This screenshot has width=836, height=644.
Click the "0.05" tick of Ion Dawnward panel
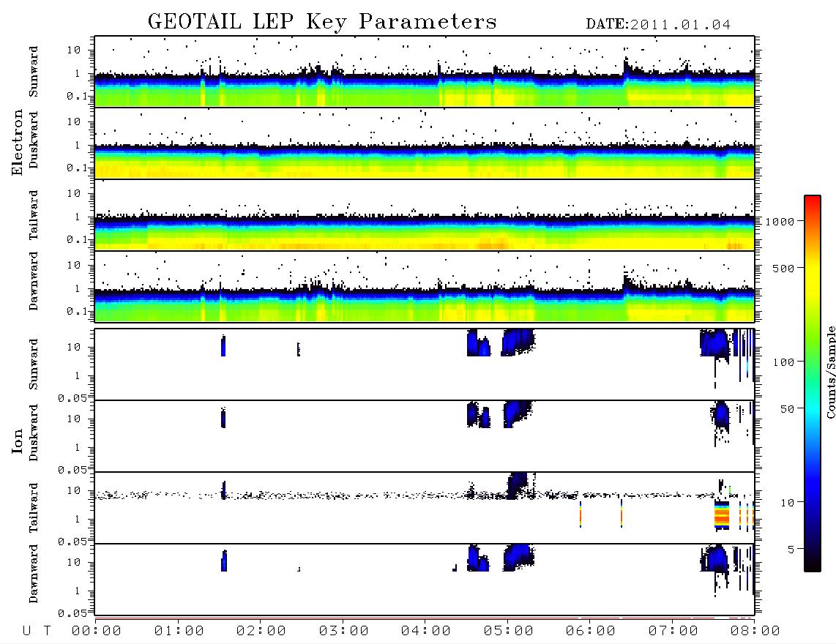[x=72, y=613]
